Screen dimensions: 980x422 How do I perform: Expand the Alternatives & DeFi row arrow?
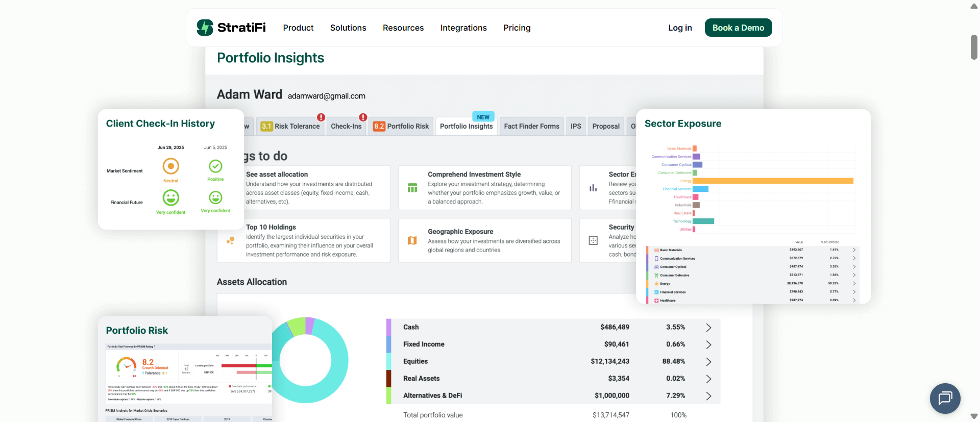point(708,396)
